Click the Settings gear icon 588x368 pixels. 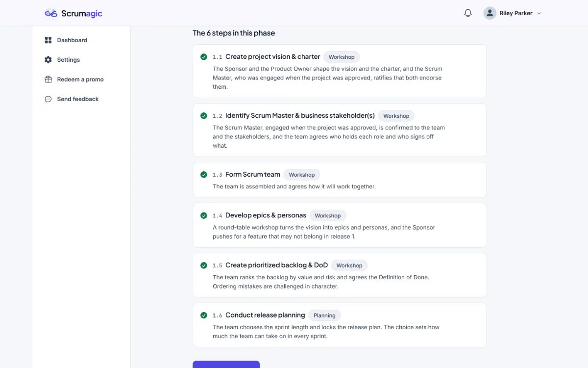(x=48, y=60)
